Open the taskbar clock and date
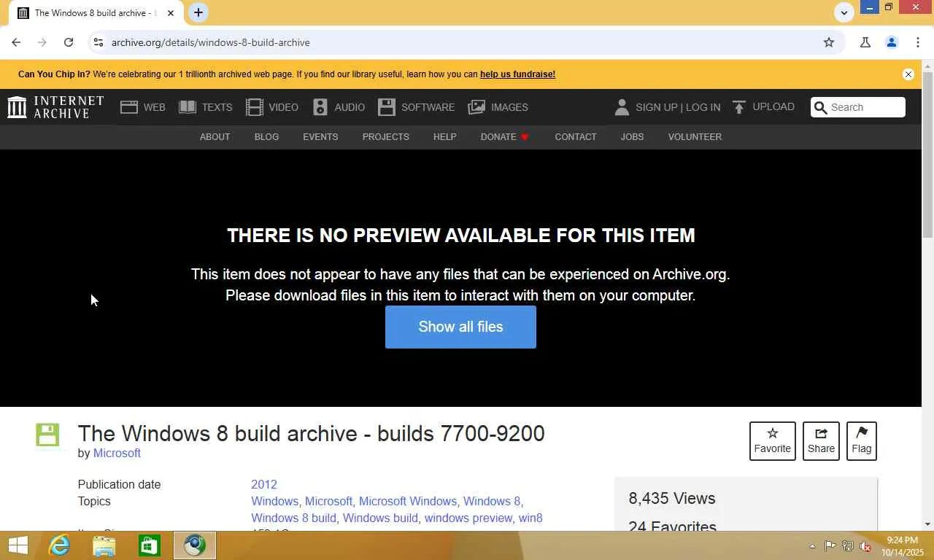934x560 pixels. click(903, 546)
